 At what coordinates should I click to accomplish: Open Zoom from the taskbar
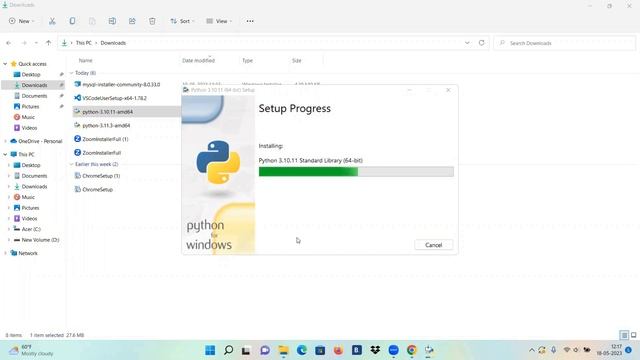point(393,350)
